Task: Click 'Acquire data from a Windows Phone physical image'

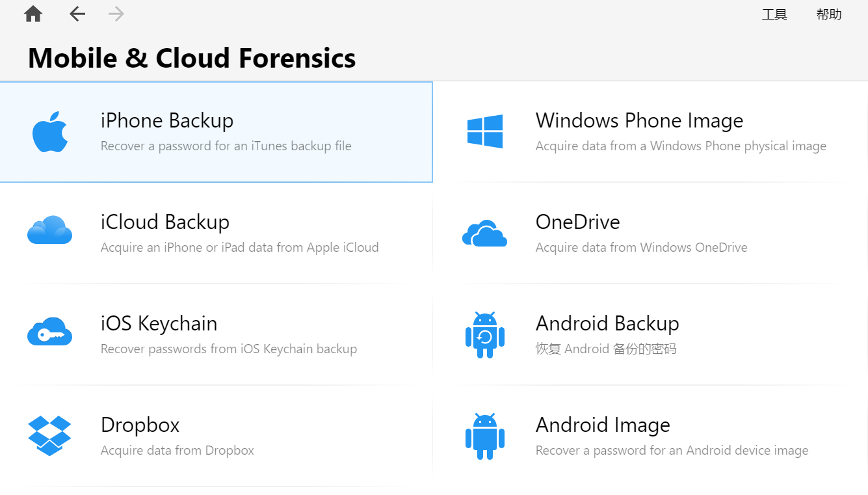Action: click(681, 146)
